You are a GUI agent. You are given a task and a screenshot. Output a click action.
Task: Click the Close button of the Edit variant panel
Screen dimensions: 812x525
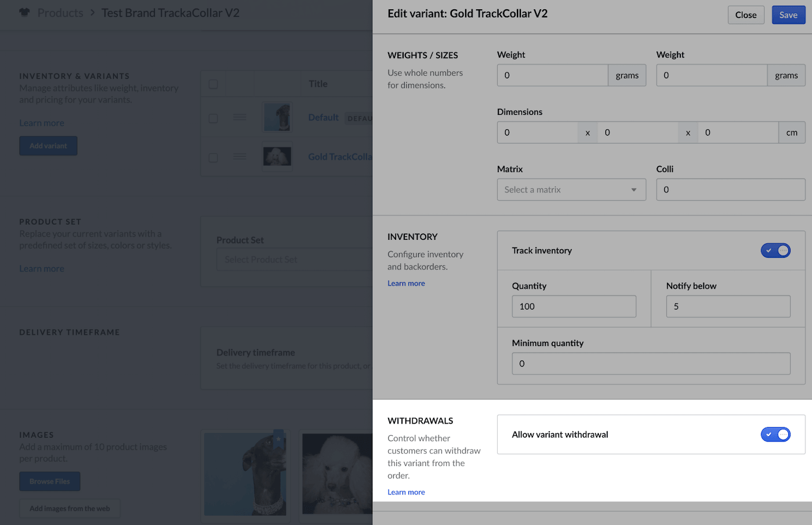746,15
